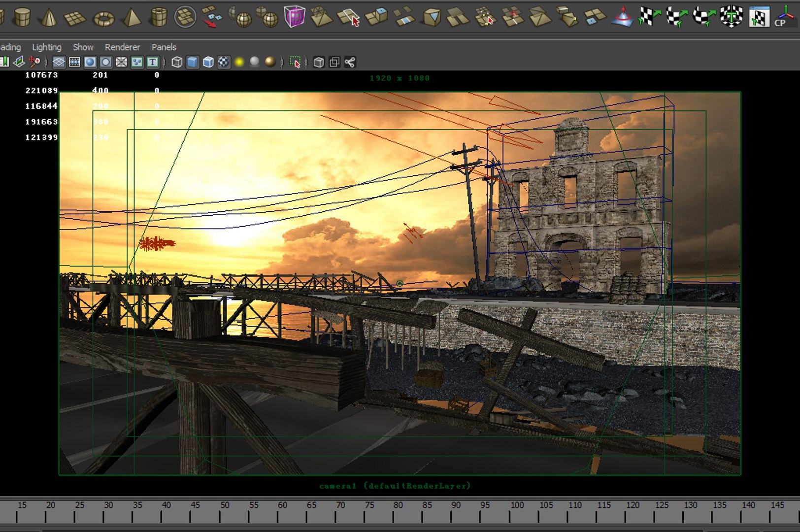The image size is (800, 532).
Task: Click the Separate meshes shelf icon
Action: tap(267, 16)
